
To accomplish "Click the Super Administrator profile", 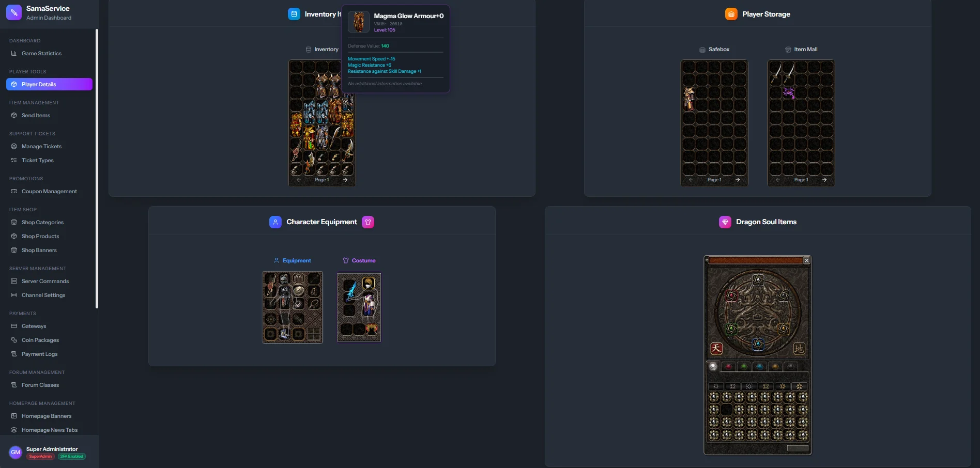I will 49,452.
